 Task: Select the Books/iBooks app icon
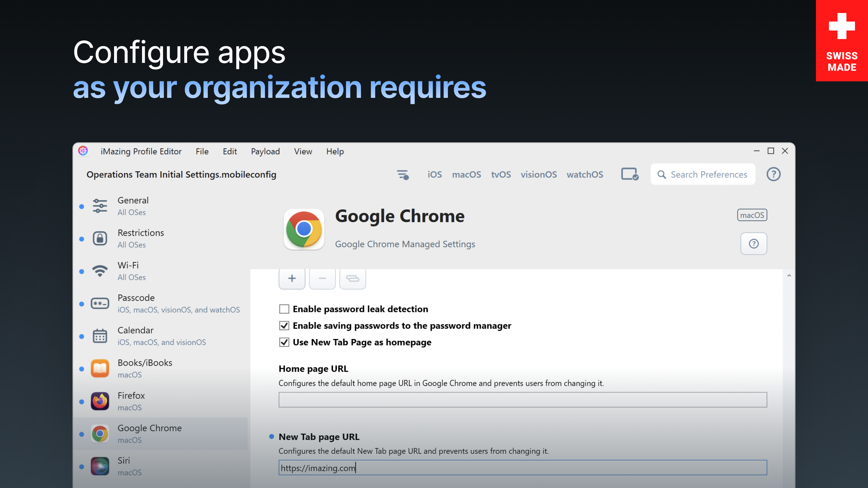[x=100, y=368]
